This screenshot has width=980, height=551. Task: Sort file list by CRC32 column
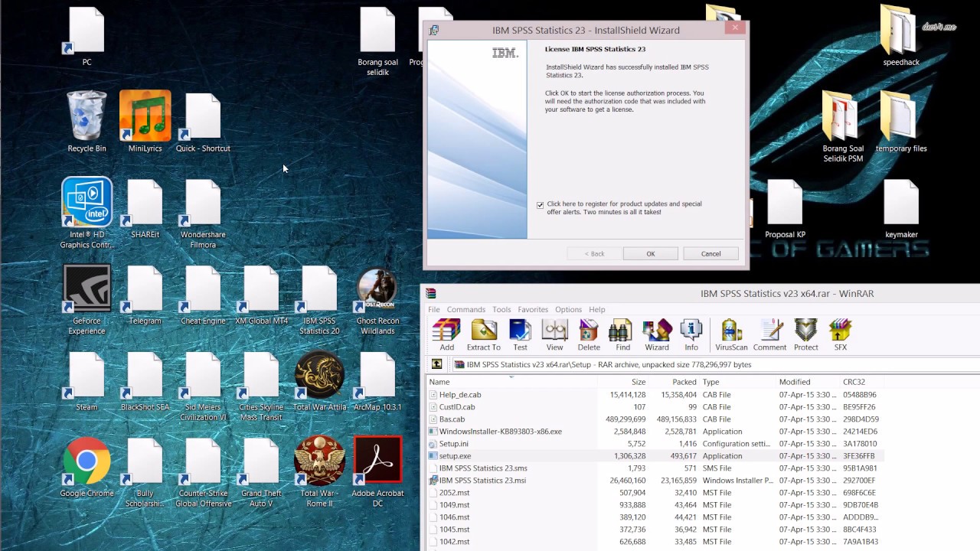[x=861, y=382]
